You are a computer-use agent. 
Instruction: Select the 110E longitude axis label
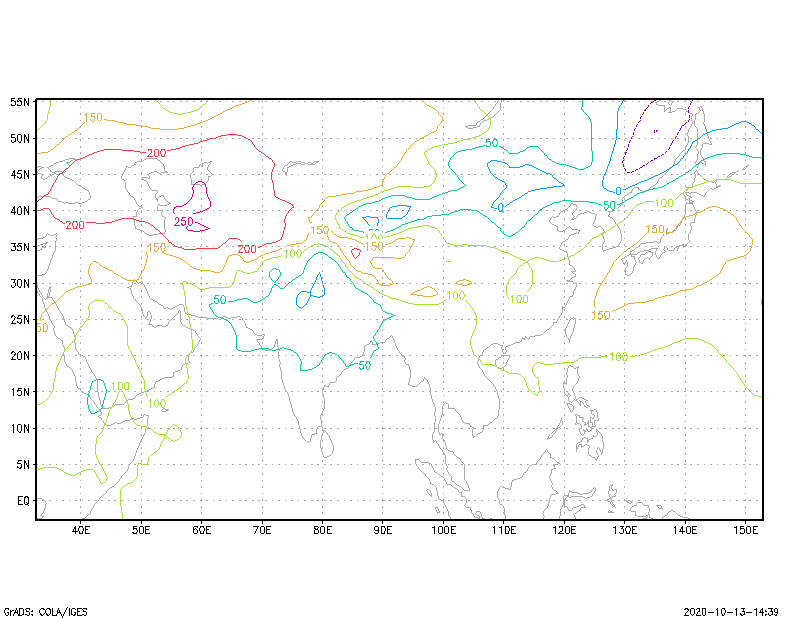(504, 530)
